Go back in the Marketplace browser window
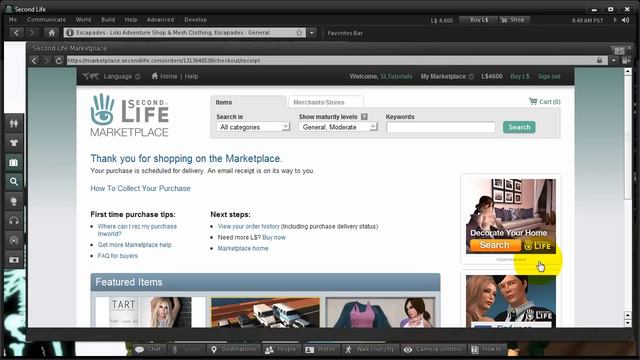This screenshot has height=360, width=640. coord(34,60)
